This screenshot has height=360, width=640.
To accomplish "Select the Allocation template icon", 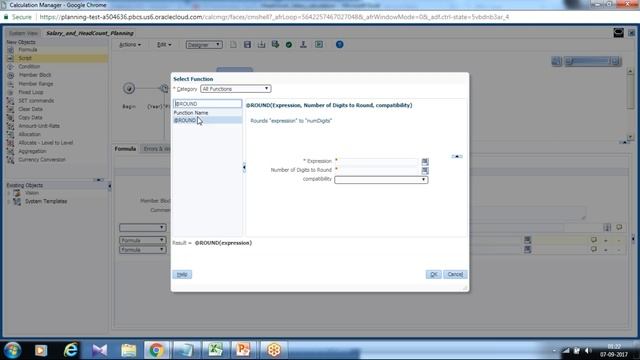I will pos(11,134).
